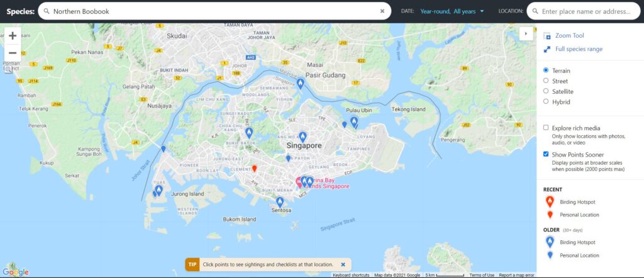Click the hotspot marker near Bukit Batok
The image size is (644, 278).
249,133
